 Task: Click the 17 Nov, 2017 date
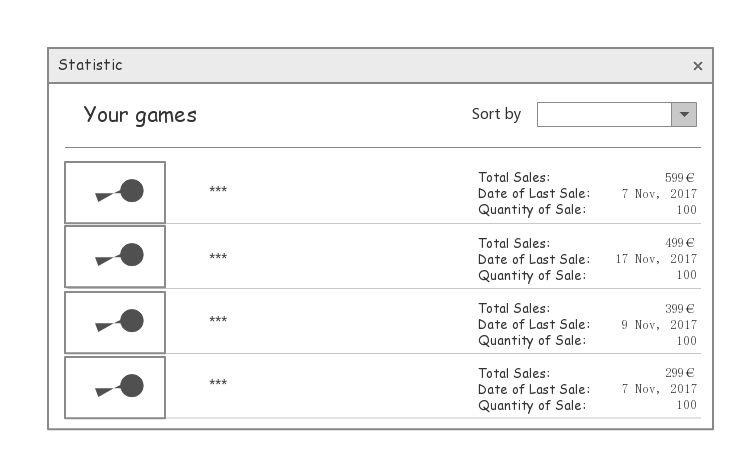[x=656, y=259]
